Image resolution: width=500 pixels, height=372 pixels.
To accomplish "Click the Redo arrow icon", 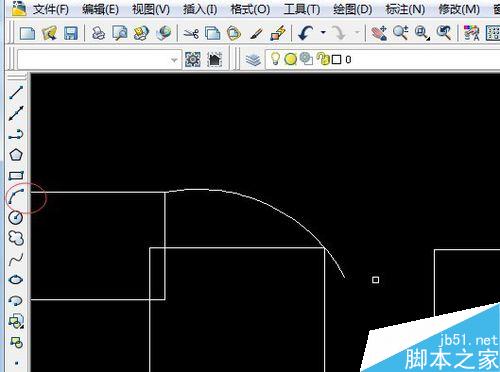I will tap(340, 33).
